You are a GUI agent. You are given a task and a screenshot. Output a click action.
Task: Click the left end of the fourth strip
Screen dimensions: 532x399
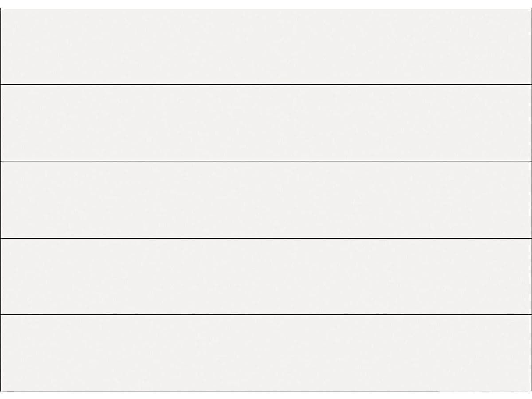tap(5, 276)
